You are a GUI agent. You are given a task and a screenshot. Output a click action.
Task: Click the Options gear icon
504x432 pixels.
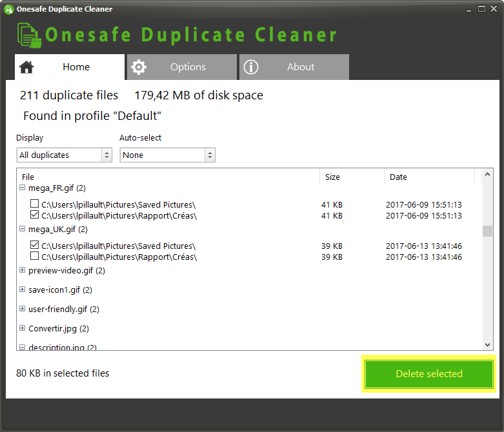139,67
